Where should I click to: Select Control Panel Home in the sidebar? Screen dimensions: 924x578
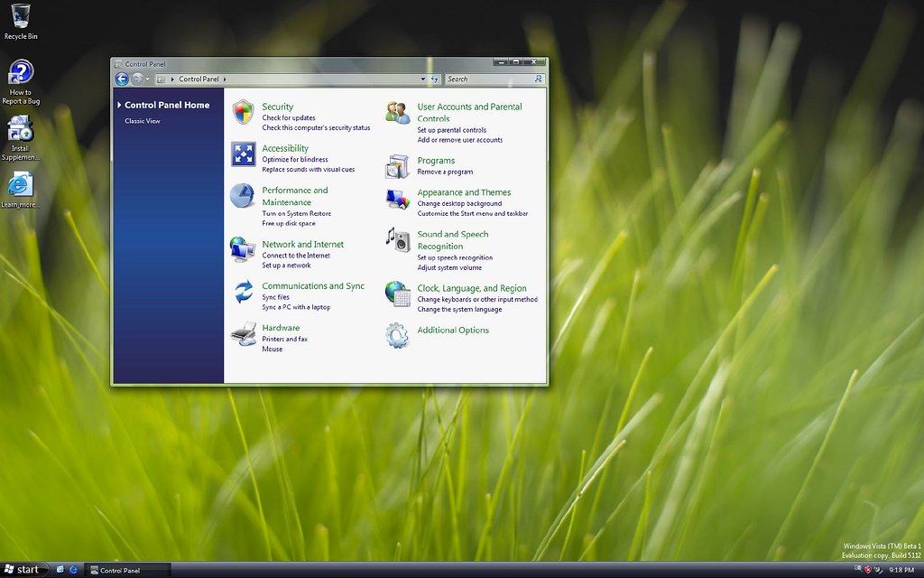click(167, 105)
